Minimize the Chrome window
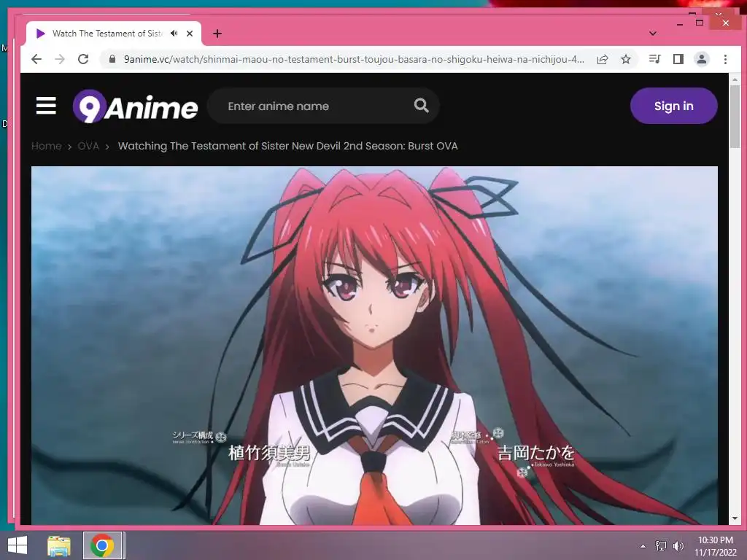Viewport: 747px width, 560px height. click(x=680, y=24)
